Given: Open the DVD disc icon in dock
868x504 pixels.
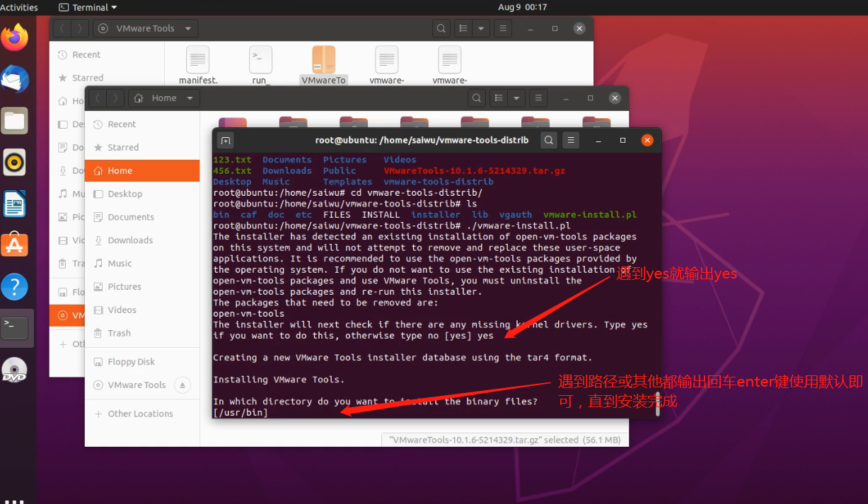Looking at the screenshot, I should [15, 370].
